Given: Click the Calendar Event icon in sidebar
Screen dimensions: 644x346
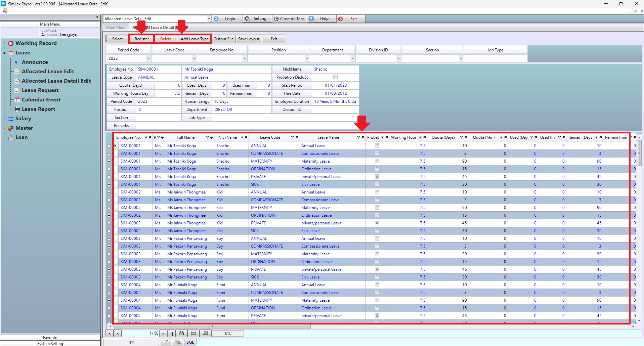Looking at the screenshot, I should 17,100.
